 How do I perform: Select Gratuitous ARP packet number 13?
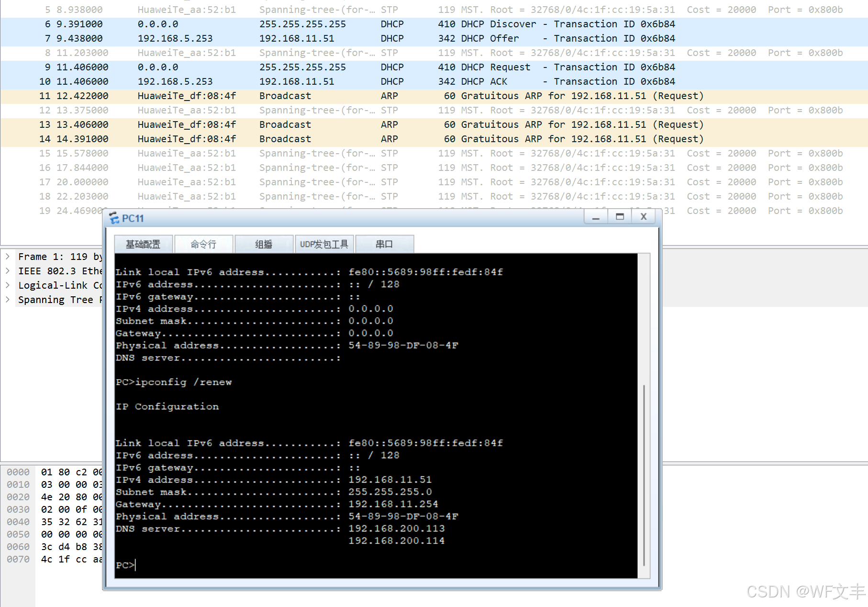point(434,124)
